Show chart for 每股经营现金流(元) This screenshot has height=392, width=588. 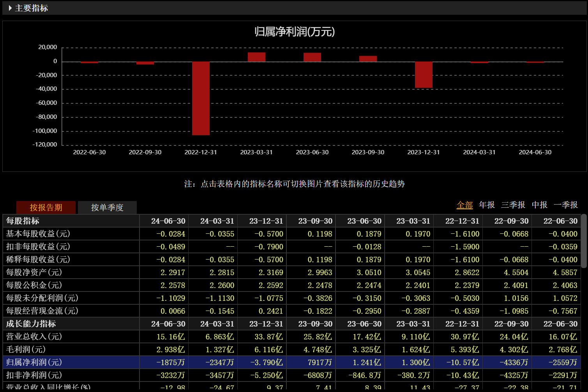pyautogui.click(x=42, y=311)
